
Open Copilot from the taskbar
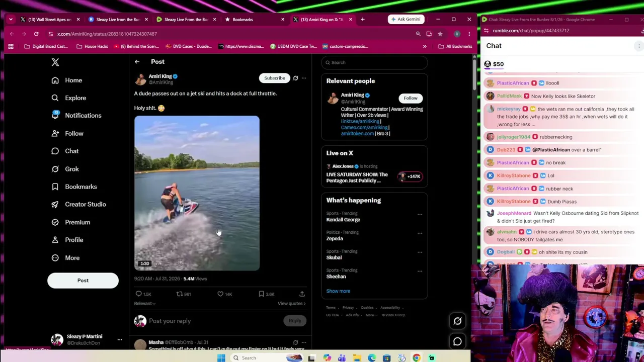[x=327, y=358]
